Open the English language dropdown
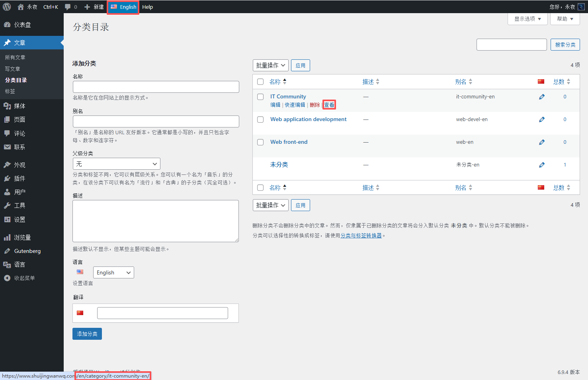588x380 pixels. point(113,272)
